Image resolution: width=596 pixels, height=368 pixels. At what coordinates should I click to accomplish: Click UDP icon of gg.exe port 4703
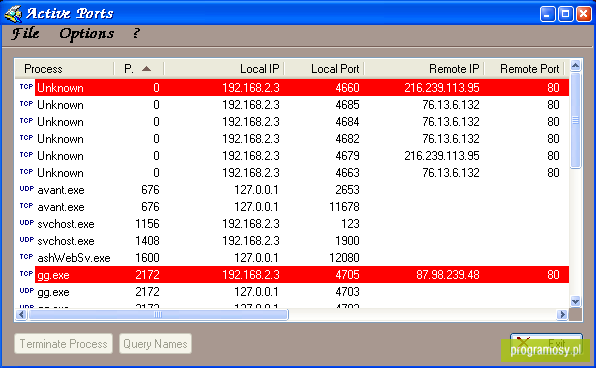(26, 290)
